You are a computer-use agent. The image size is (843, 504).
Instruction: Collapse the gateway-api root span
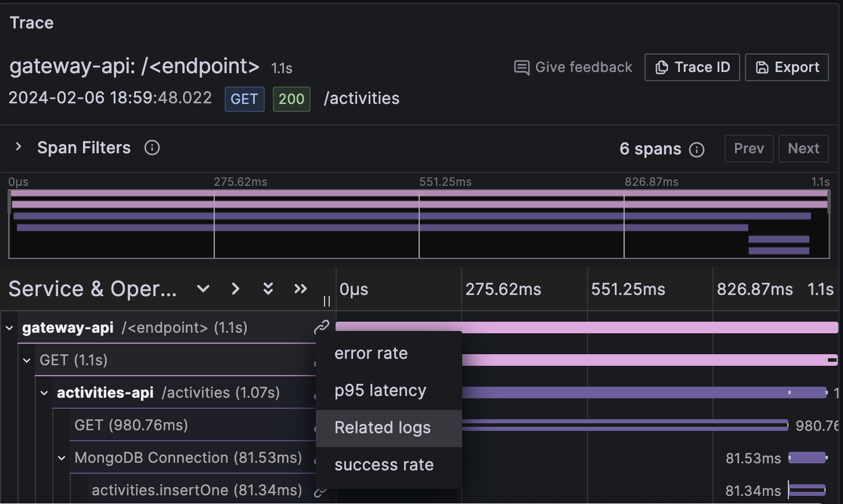pos(9,328)
